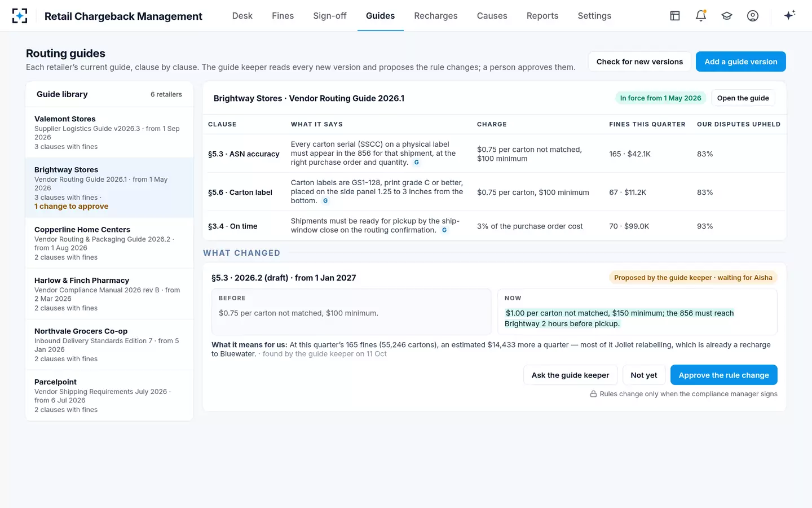Switch to the Fines tab
The height and width of the screenshot is (508, 812).
point(283,16)
